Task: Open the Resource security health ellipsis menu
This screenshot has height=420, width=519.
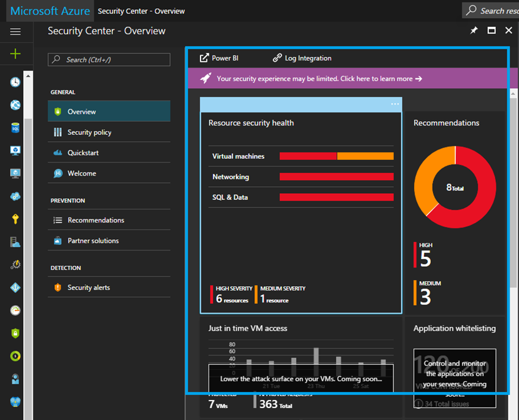Action: pyautogui.click(x=395, y=104)
